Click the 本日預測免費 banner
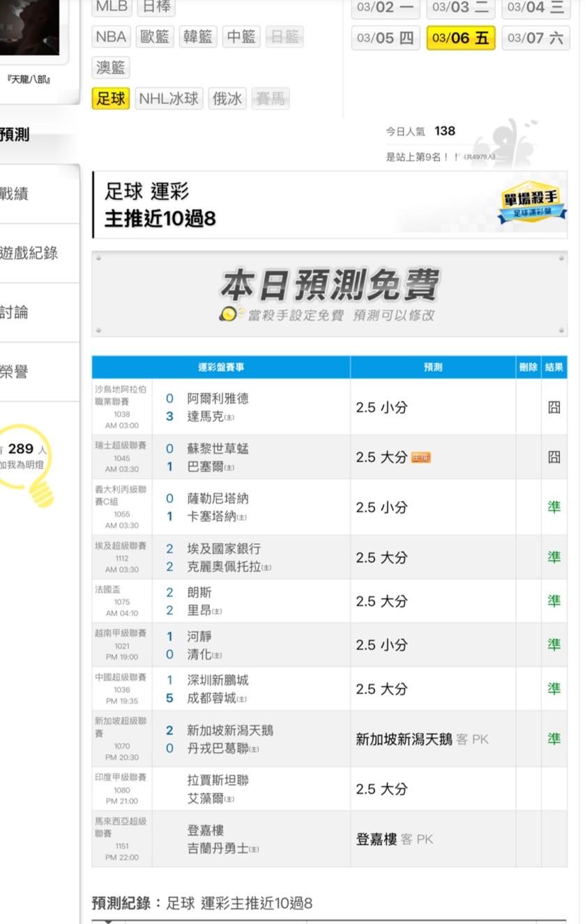Screen dimensions: 585x924 click(x=330, y=294)
